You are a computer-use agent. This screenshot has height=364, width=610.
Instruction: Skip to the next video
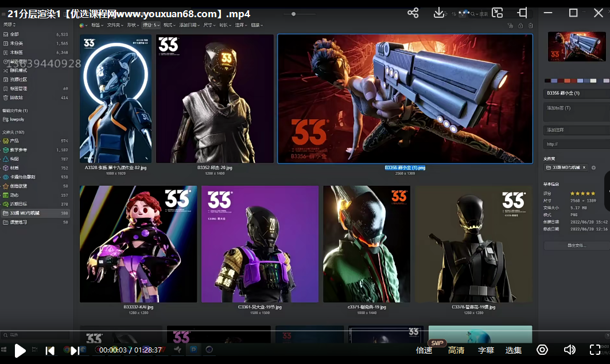tap(75, 350)
